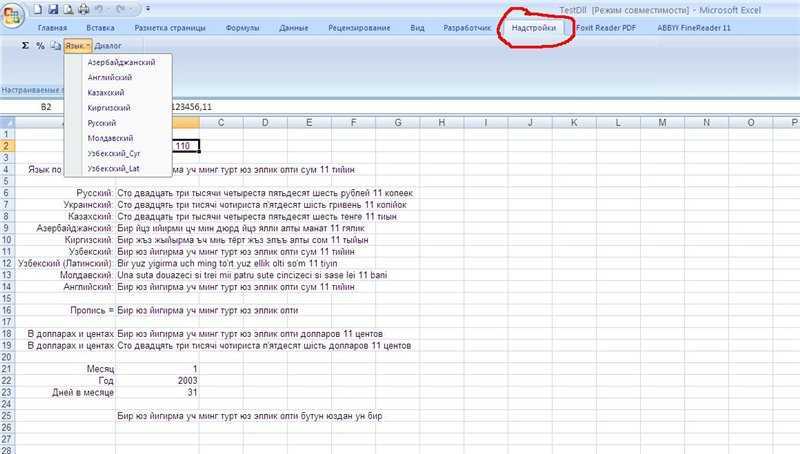The image size is (800, 454).
Task: Select the Надстройки ribbon tab
Action: 534,28
